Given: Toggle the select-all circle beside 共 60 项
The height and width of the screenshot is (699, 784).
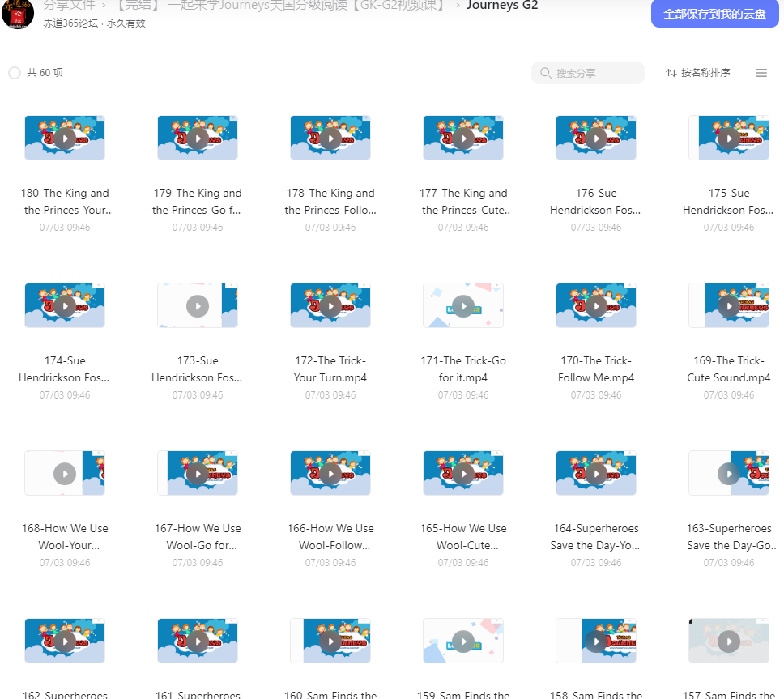Looking at the screenshot, I should [x=15, y=73].
